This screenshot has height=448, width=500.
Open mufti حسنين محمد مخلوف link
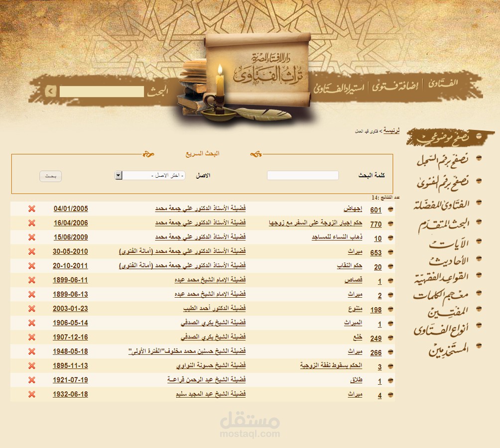pos(187,351)
